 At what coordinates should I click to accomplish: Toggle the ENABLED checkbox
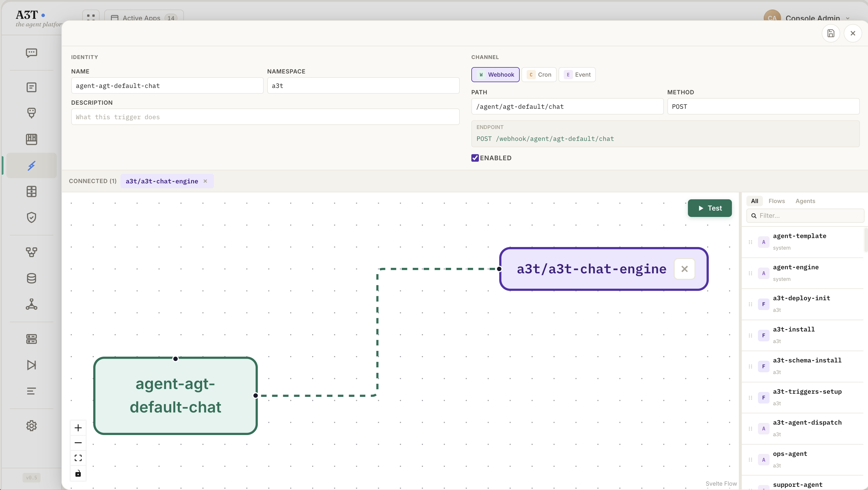[475, 158]
